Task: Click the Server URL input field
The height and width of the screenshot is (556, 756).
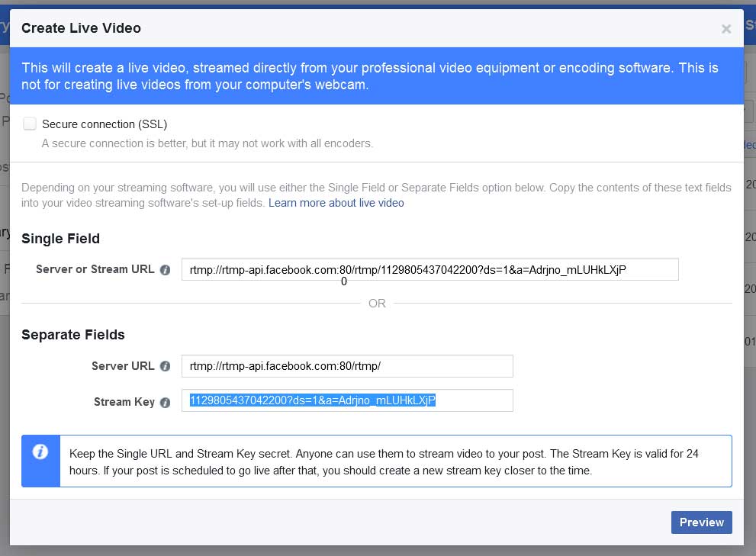Action: click(x=347, y=366)
